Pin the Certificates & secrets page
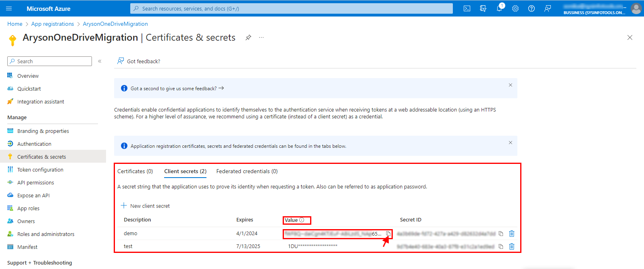Viewport: 644px width, 269px height. coord(248,37)
